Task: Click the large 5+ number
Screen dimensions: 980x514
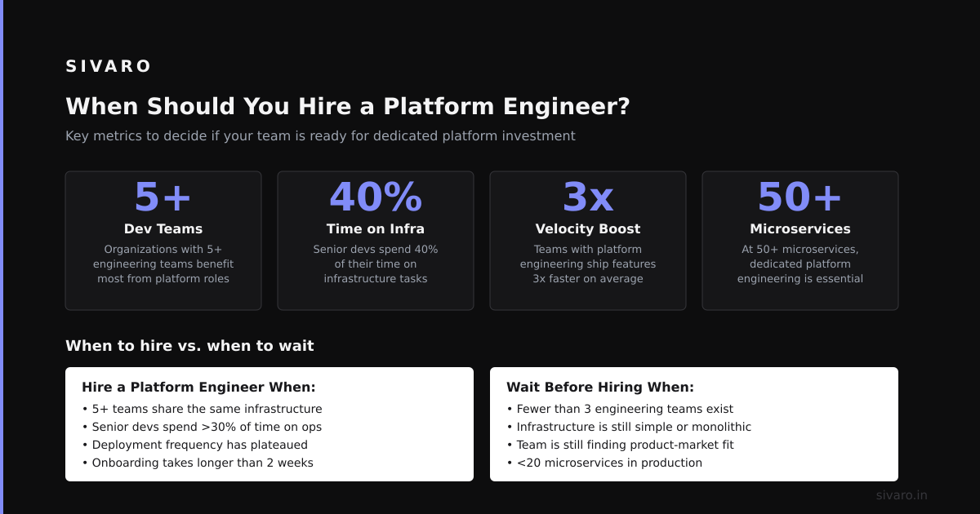Action: tap(163, 197)
